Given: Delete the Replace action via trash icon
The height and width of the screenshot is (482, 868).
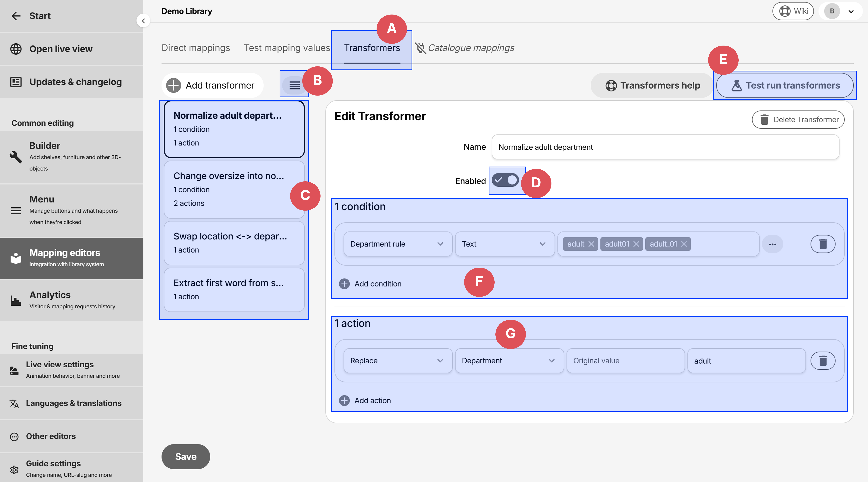Looking at the screenshot, I should click(822, 361).
